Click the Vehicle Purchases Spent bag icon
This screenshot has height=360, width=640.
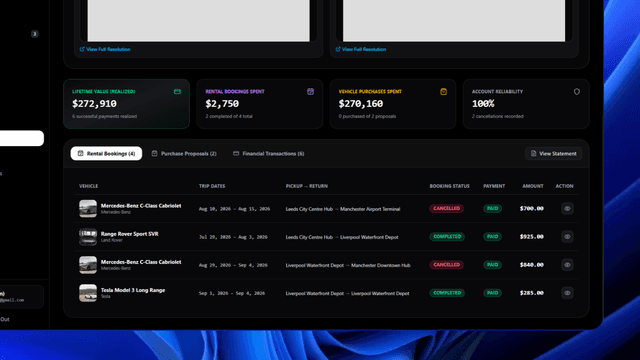point(443,91)
